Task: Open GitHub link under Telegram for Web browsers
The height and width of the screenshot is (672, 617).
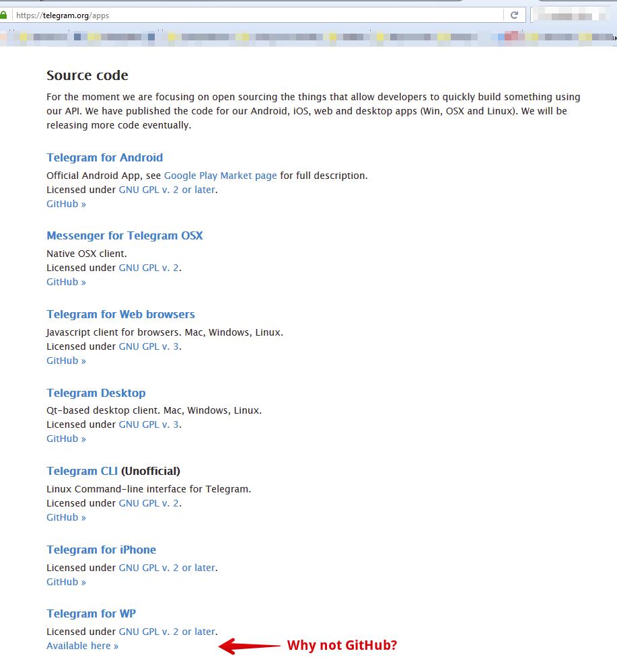Action: click(66, 361)
